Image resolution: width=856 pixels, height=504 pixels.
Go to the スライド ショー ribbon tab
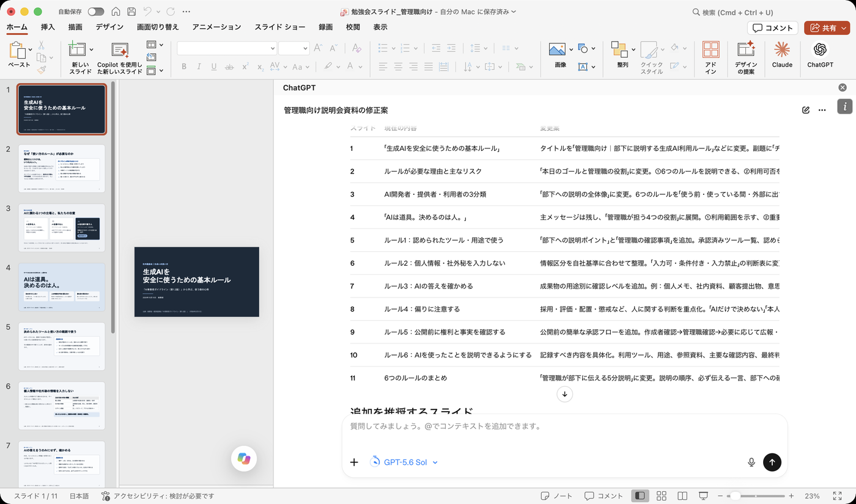tap(280, 27)
